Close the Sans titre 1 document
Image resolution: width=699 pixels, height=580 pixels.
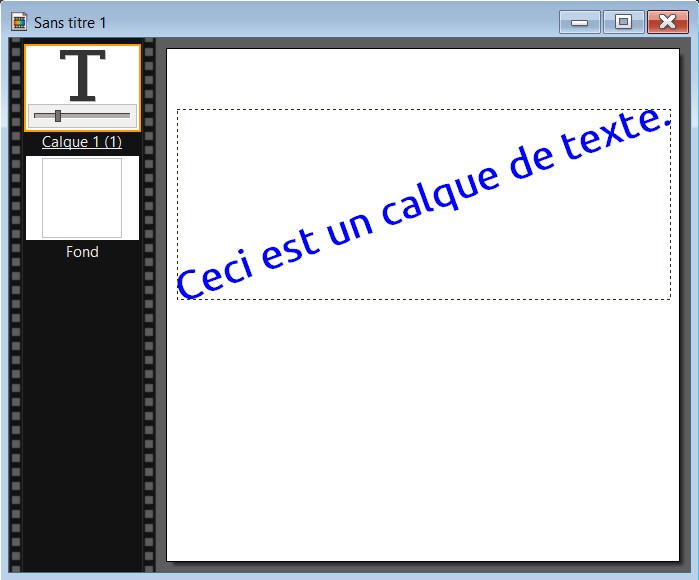point(667,22)
